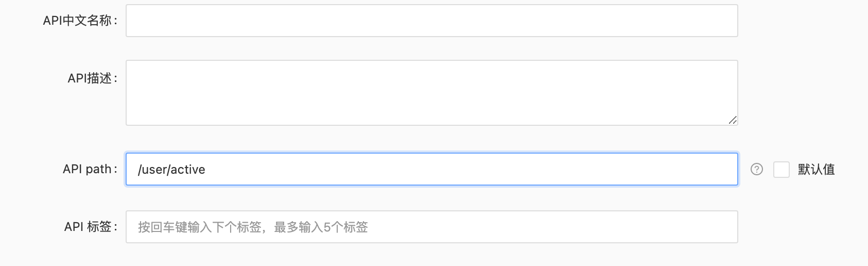Focus the API 标签 tag input
This screenshot has width=868, height=266.
click(431, 227)
